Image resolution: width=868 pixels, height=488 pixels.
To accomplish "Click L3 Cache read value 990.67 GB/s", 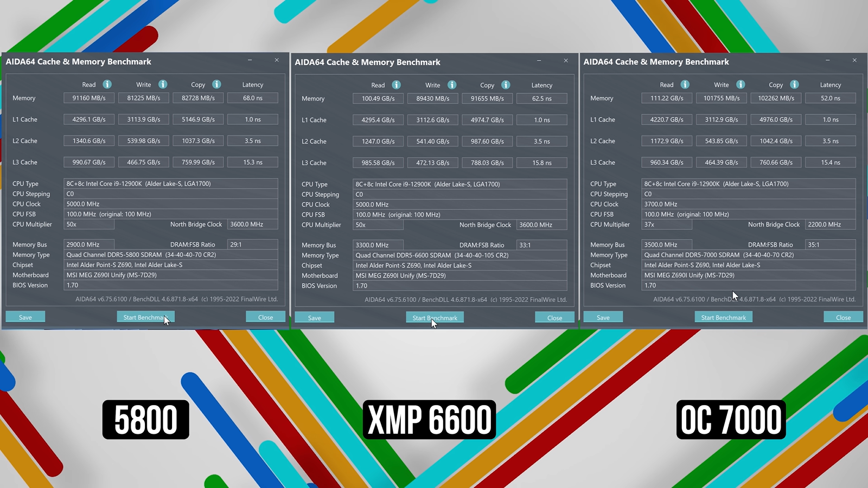I will [89, 162].
